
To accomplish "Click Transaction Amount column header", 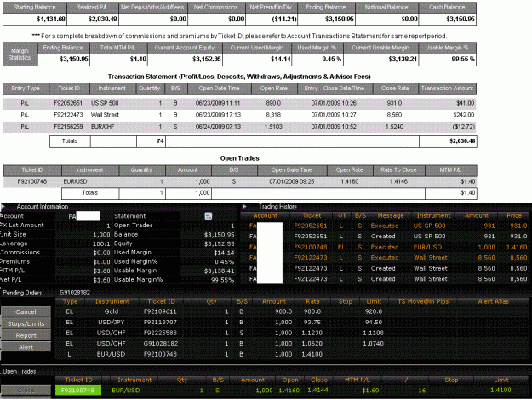I will click(x=447, y=89).
